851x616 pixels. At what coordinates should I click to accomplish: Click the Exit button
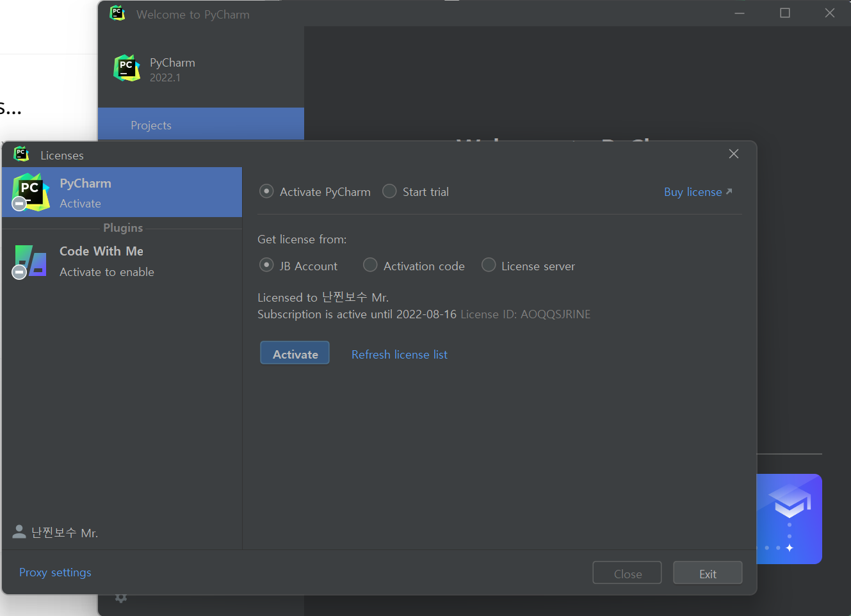pos(708,573)
